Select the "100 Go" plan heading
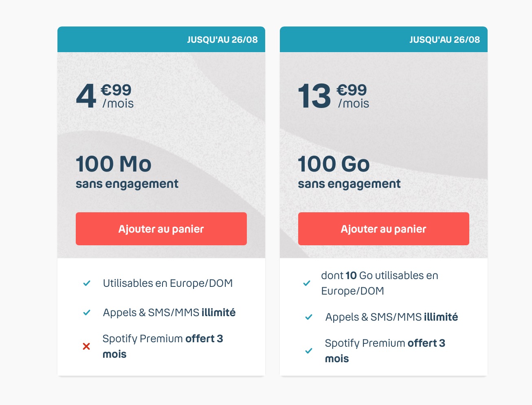Screen dimensions: 532x405 tap(334, 164)
